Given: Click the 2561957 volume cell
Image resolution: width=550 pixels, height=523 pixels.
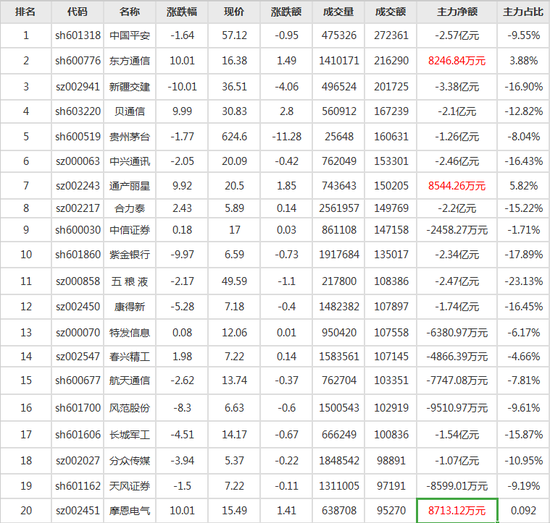Looking at the screenshot, I should [x=339, y=208].
